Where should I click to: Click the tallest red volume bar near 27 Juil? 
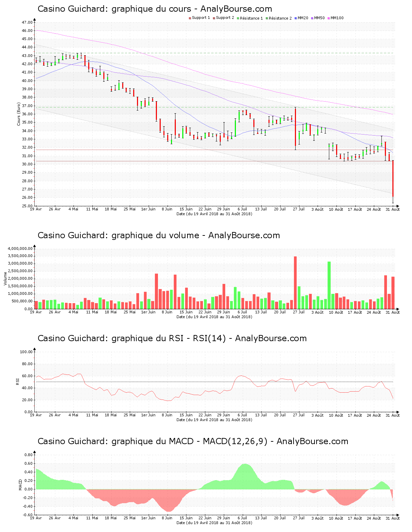tap(295, 283)
